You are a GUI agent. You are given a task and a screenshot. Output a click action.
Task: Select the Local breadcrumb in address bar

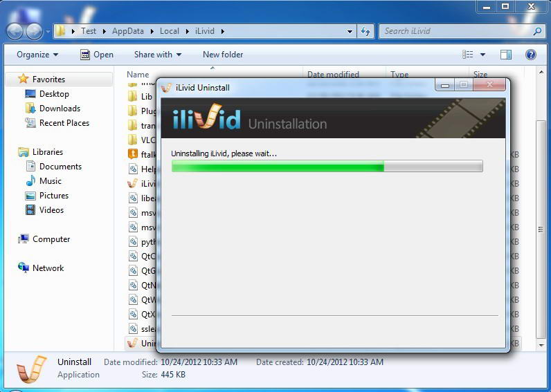tap(170, 31)
